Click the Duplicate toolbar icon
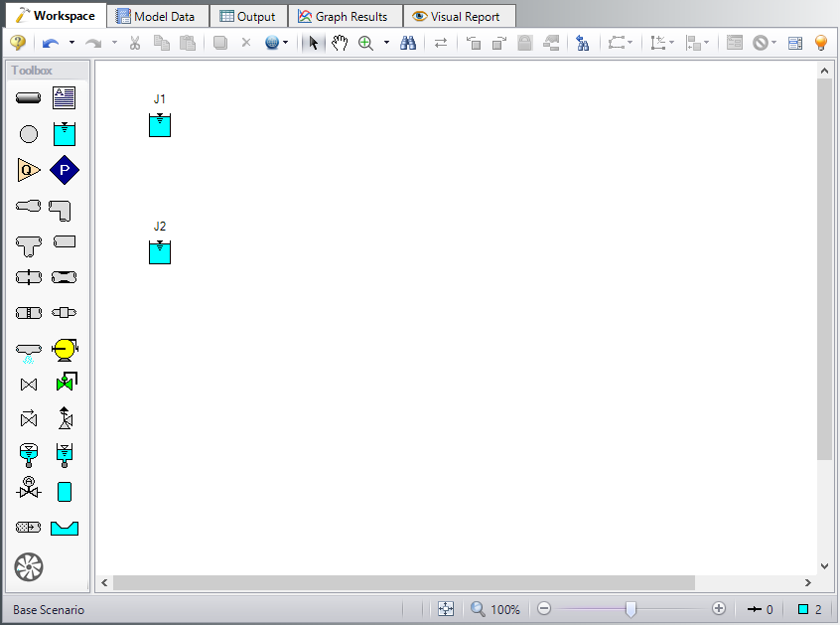This screenshot has width=840, height=625. click(219, 43)
